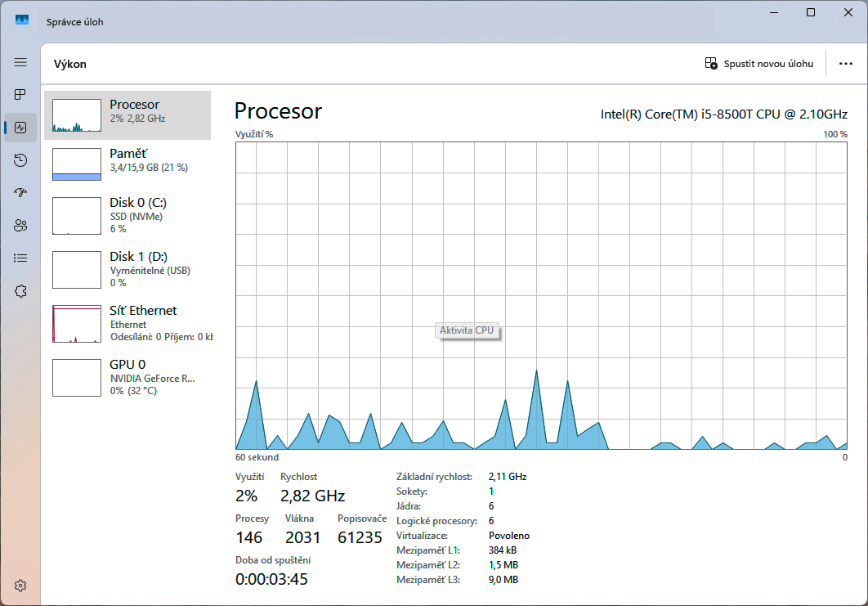Switch to Details list icon
The image size is (868, 606).
point(20,258)
